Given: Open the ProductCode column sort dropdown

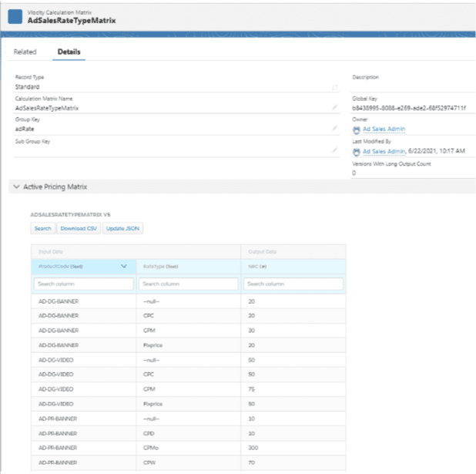Looking at the screenshot, I should coord(123,266).
